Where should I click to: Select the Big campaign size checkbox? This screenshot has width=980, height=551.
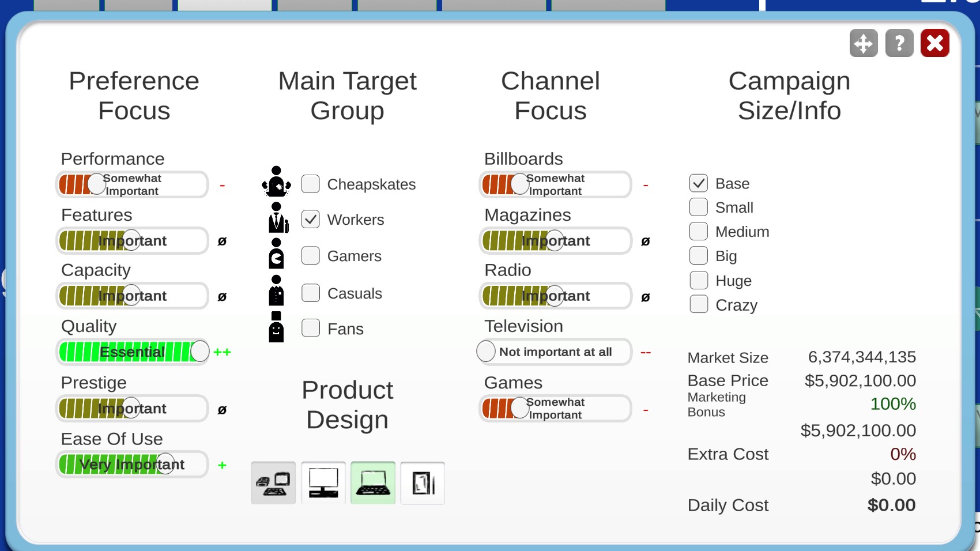pos(699,255)
